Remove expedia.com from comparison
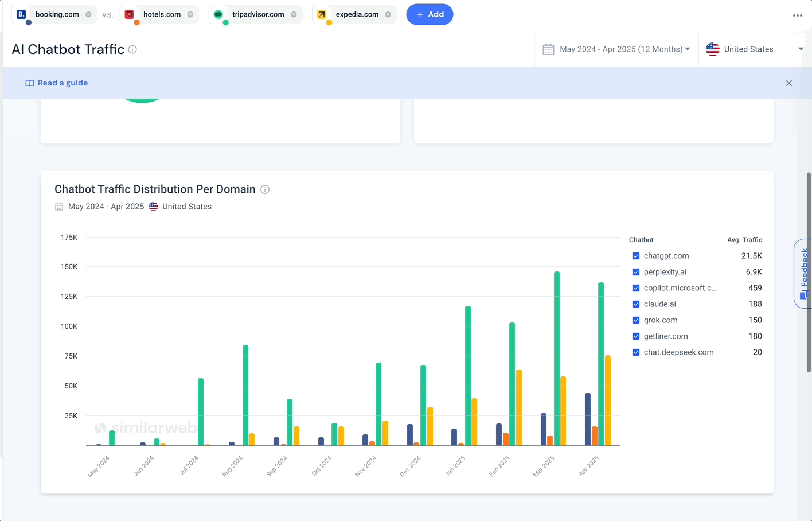The width and height of the screenshot is (812, 521). pyautogui.click(x=388, y=14)
